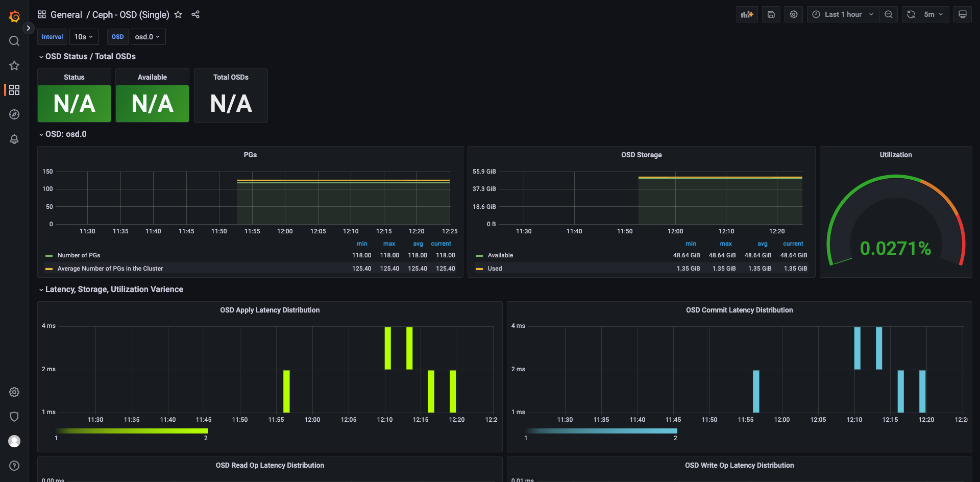Viewport: 980px width, 482px height.
Task: Mark dashboard as favorite with star
Action: tap(178, 14)
